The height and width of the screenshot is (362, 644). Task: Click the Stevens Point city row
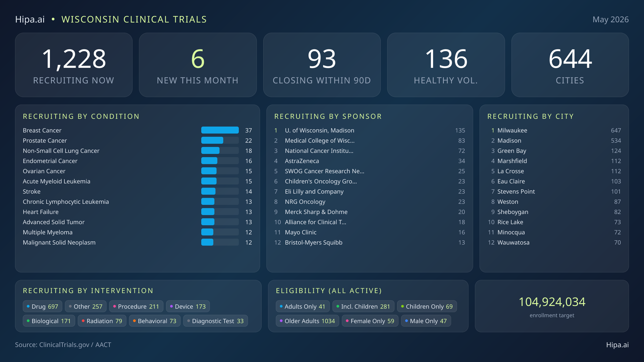tap(554, 191)
